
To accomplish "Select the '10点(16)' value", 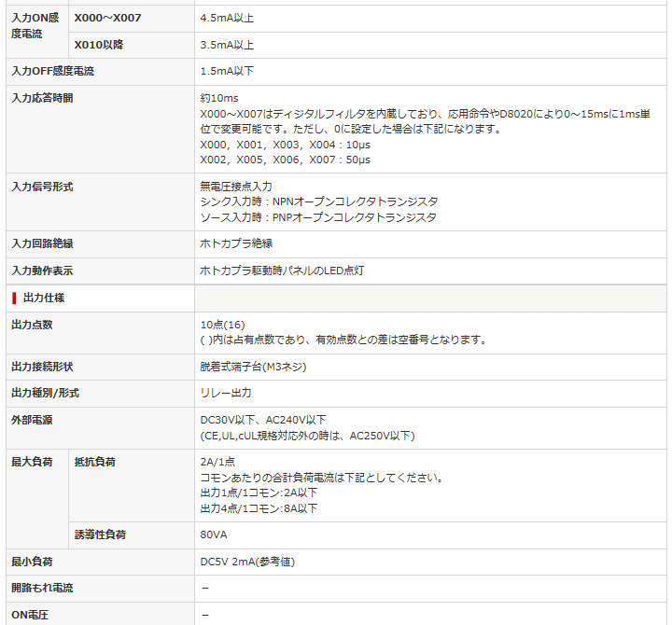I will [222, 325].
